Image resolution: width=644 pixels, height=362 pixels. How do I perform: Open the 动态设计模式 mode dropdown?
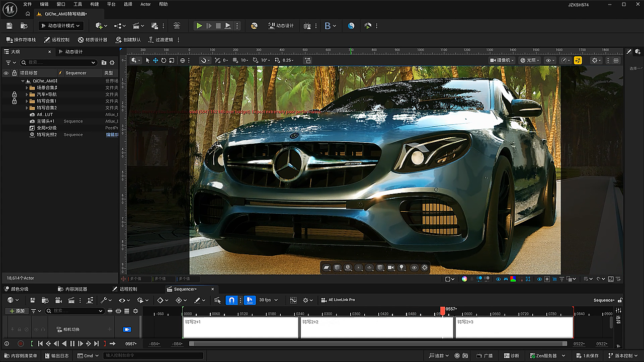coord(60,26)
